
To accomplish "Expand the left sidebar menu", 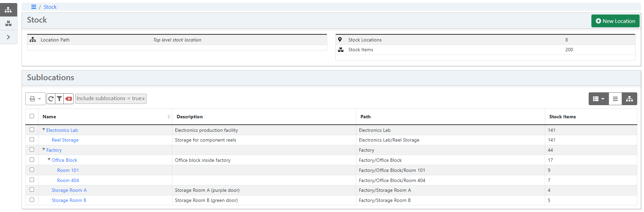I will click(8, 37).
